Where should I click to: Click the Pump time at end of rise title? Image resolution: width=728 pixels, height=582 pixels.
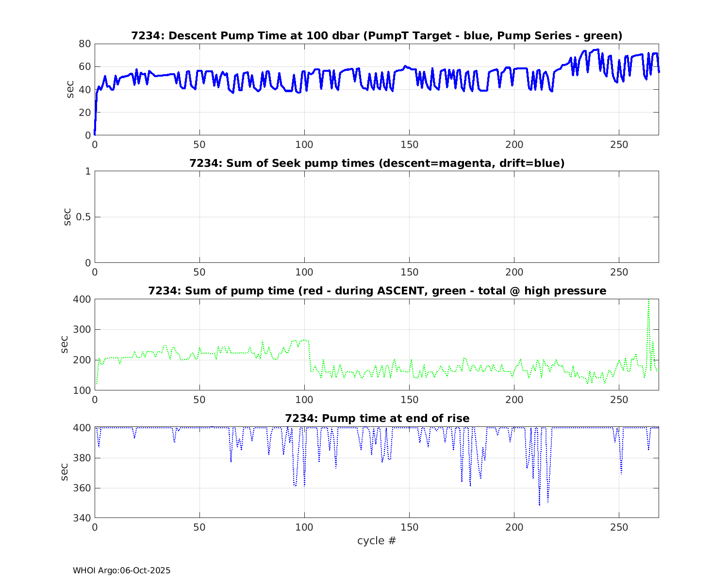point(377,418)
